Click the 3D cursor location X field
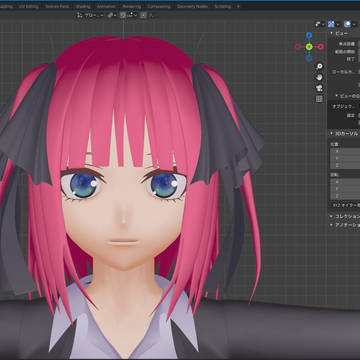This screenshot has width=360, height=360. coord(345,151)
